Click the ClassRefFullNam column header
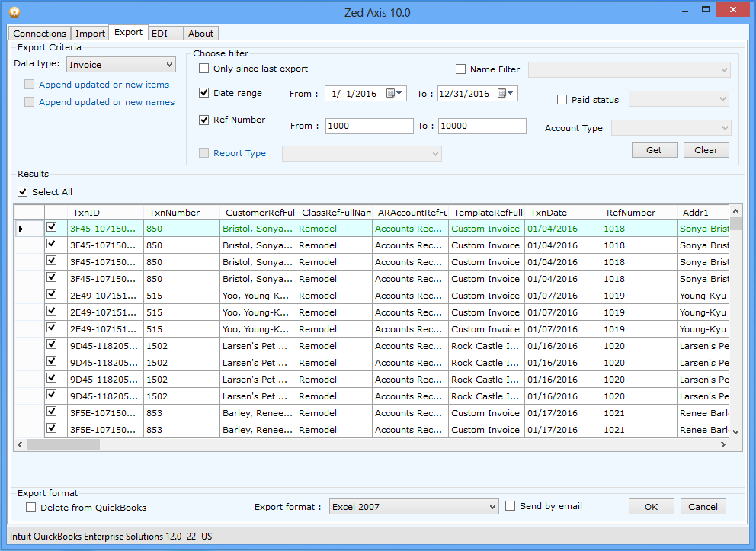 pyautogui.click(x=334, y=213)
